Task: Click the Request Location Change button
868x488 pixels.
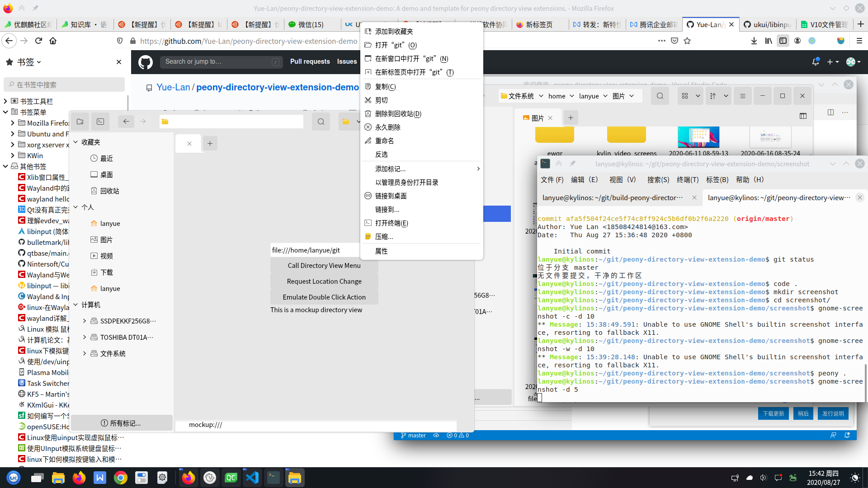Action: pyautogui.click(x=324, y=282)
